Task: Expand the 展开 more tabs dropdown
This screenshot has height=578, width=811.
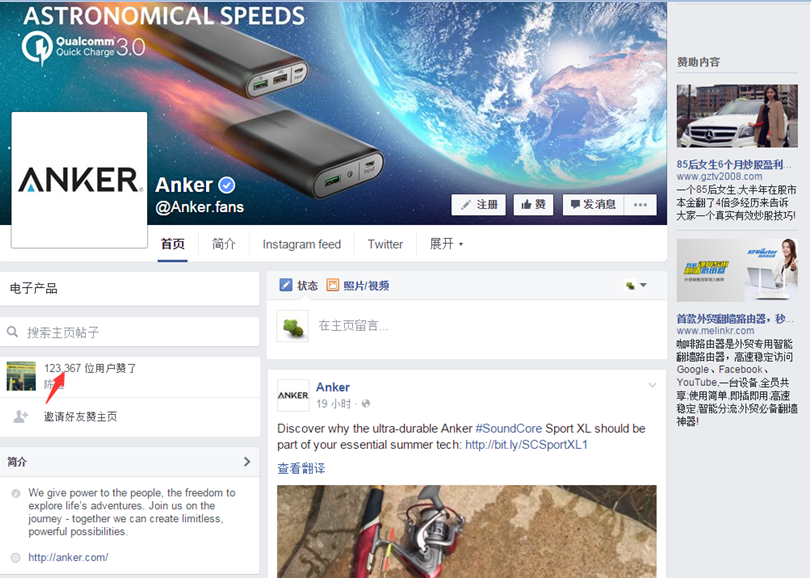Action: coord(446,244)
